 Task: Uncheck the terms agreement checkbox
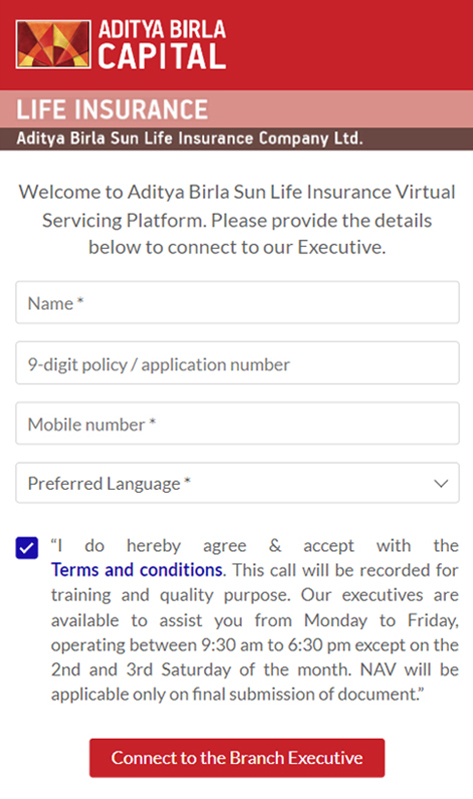pos(27,548)
